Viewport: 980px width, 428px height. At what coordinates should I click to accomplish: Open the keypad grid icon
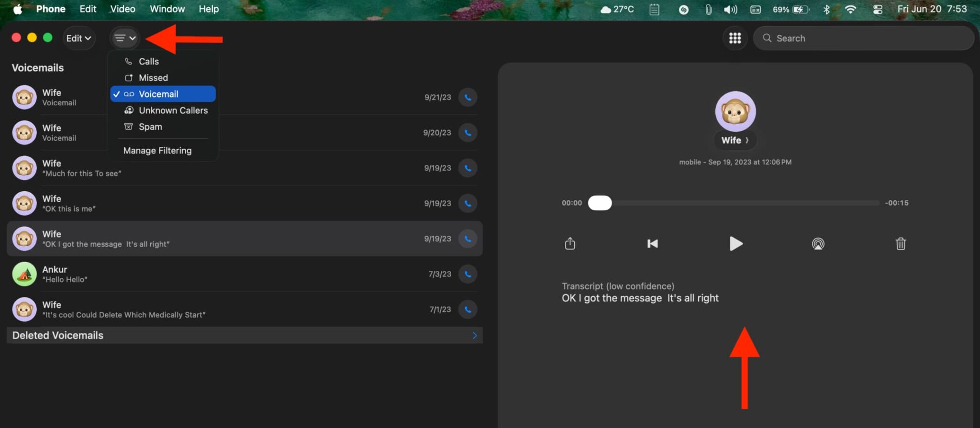[x=735, y=38]
